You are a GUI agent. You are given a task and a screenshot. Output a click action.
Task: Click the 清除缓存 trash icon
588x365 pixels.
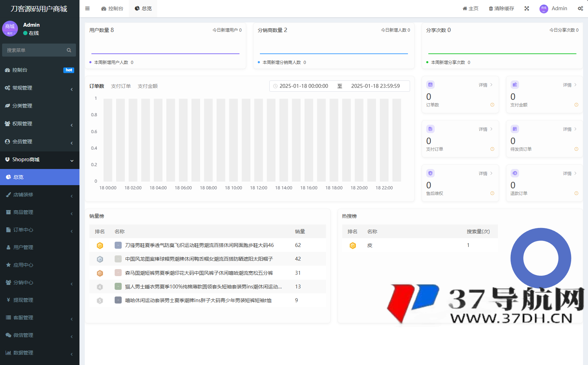pyautogui.click(x=491, y=8)
